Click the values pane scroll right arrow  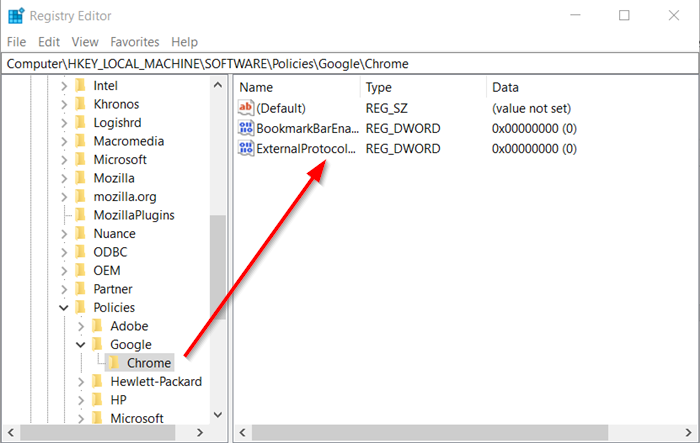pyautogui.click(x=688, y=432)
